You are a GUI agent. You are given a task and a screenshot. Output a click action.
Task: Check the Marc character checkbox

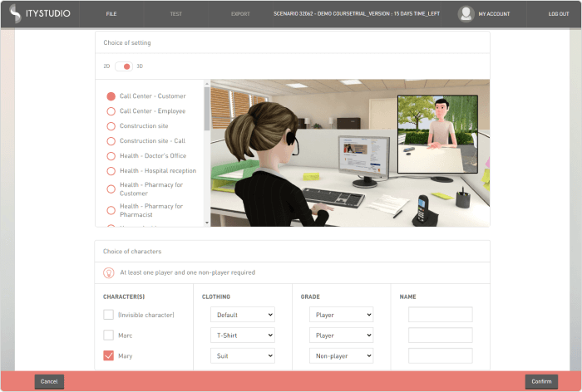point(108,336)
